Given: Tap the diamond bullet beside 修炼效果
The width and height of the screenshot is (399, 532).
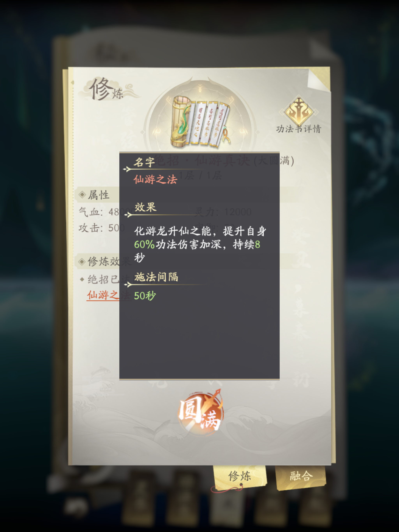Looking at the screenshot, I should (82, 262).
